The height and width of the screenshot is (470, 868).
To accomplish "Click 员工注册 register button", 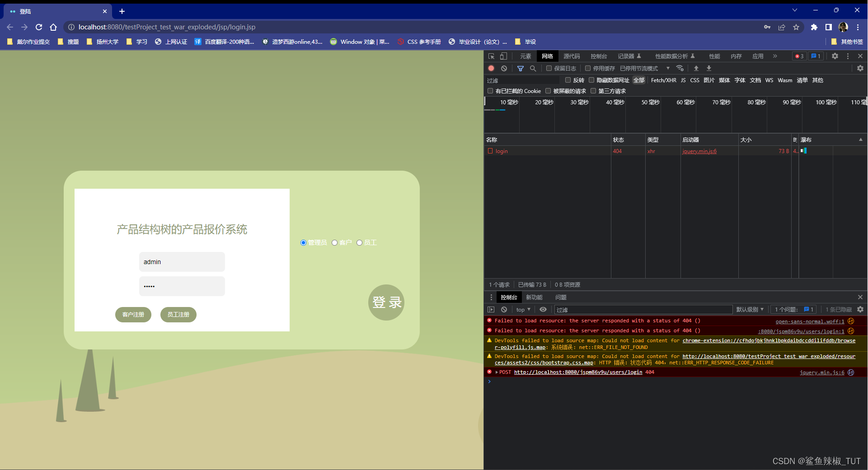I will tap(178, 314).
